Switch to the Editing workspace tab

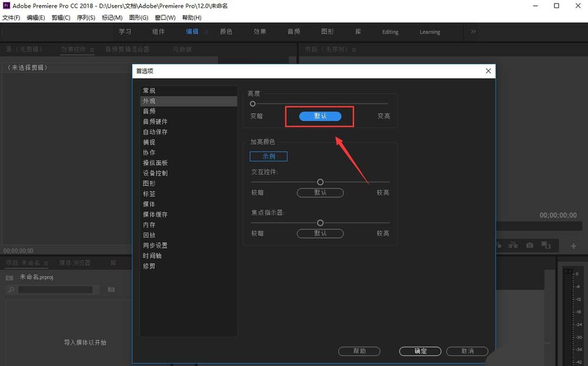pyautogui.click(x=390, y=32)
